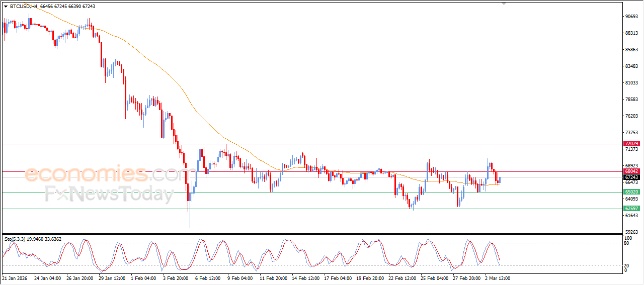Select the red 72079 price level tag
Image resolution: width=644 pixels, height=285 pixels.
click(x=631, y=144)
